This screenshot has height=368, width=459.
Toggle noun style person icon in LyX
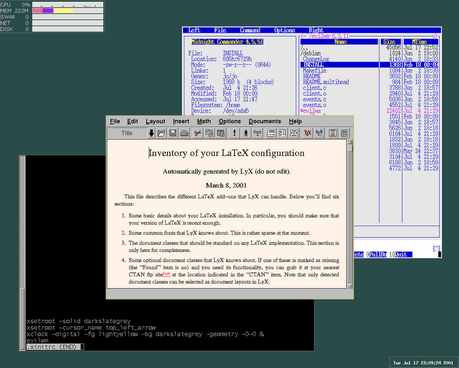click(246, 133)
